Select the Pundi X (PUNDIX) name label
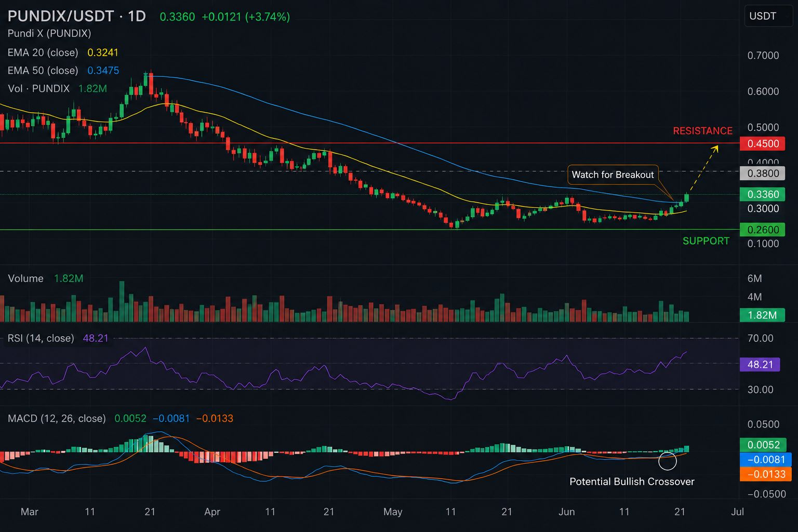Screen dimensions: 798x532 pyautogui.click(x=49, y=33)
